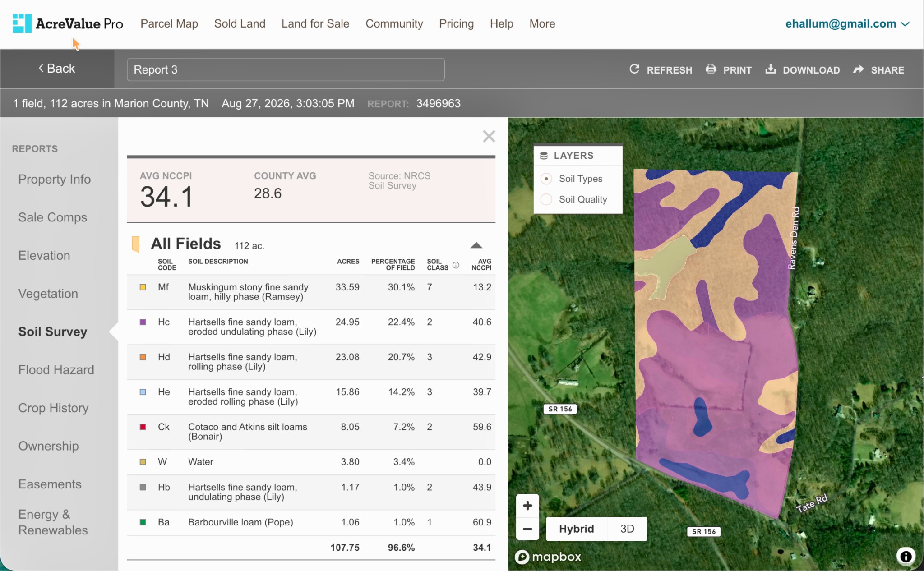Viewport: 924px width, 571px height.
Task: Click the Percentage of Field column header
Action: [393, 264]
